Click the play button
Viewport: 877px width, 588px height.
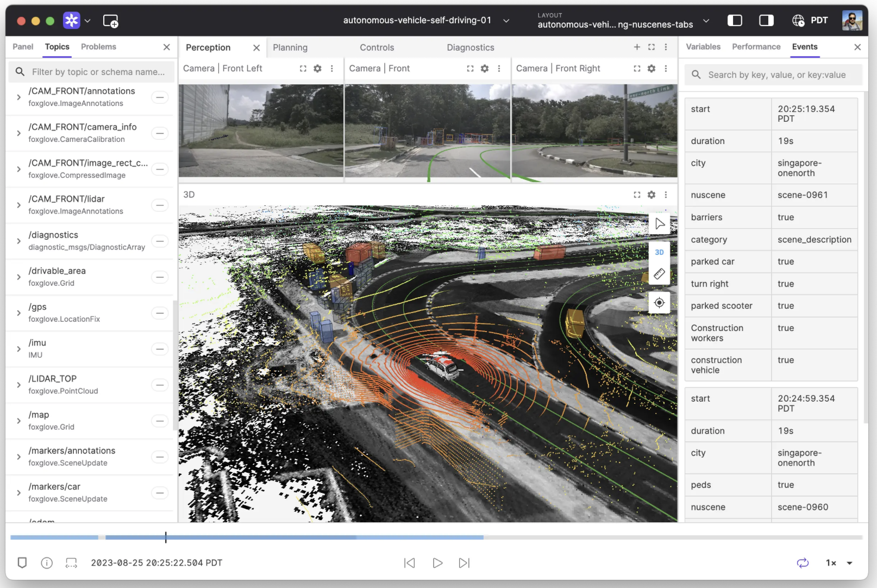[437, 563]
